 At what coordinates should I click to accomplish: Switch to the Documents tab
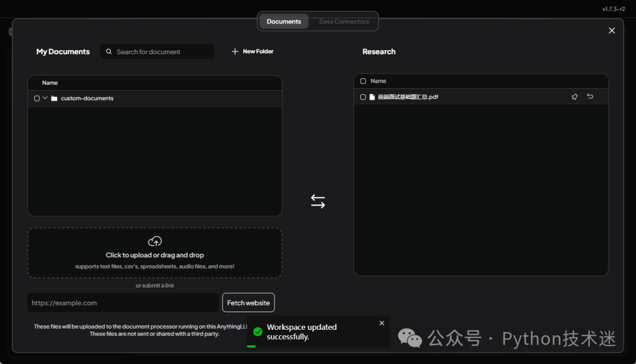[284, 22]
